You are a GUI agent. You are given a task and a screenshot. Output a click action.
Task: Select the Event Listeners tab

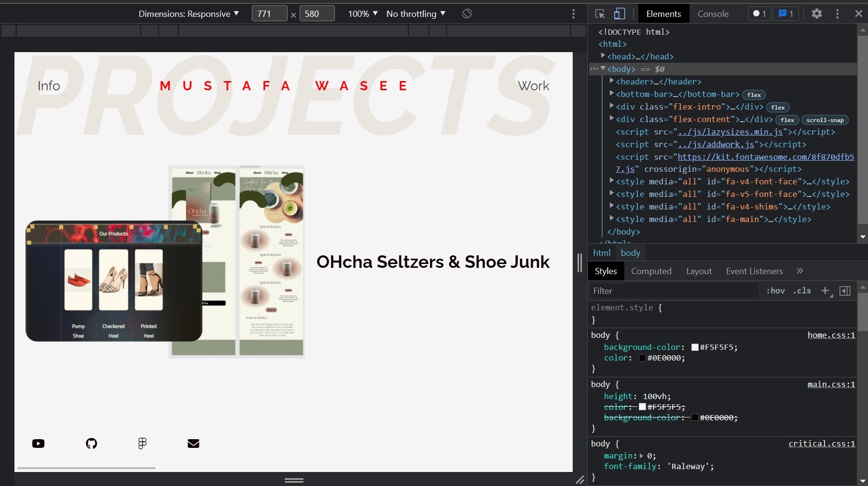click(x=754, y=271)
